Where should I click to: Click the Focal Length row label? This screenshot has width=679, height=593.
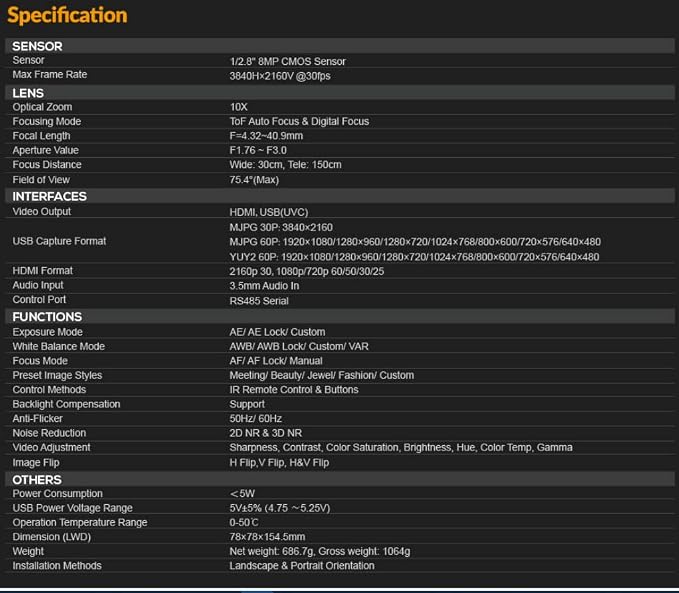pyautogui.click(x=41, y=136)
